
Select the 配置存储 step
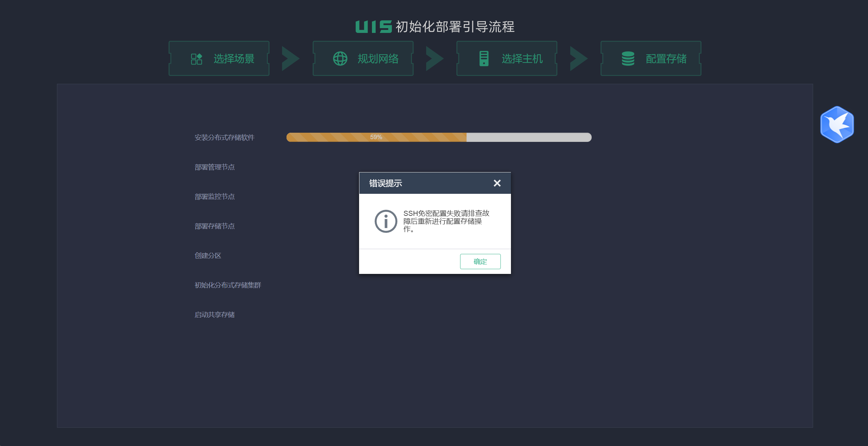(666, 59)
